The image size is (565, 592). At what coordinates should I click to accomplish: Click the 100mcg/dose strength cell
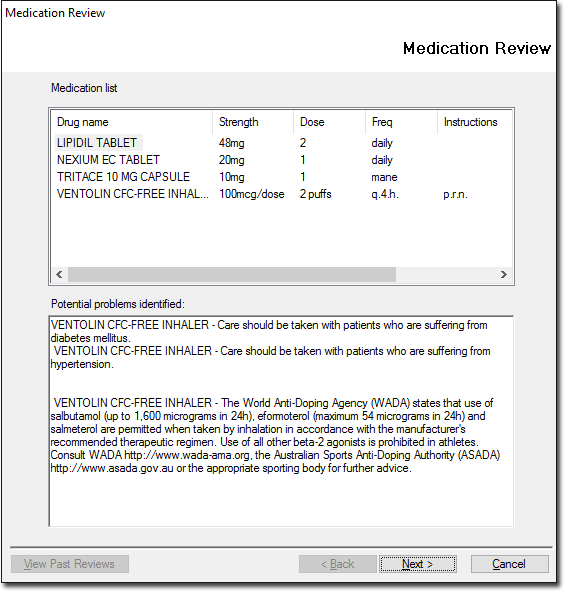[252, 194]
